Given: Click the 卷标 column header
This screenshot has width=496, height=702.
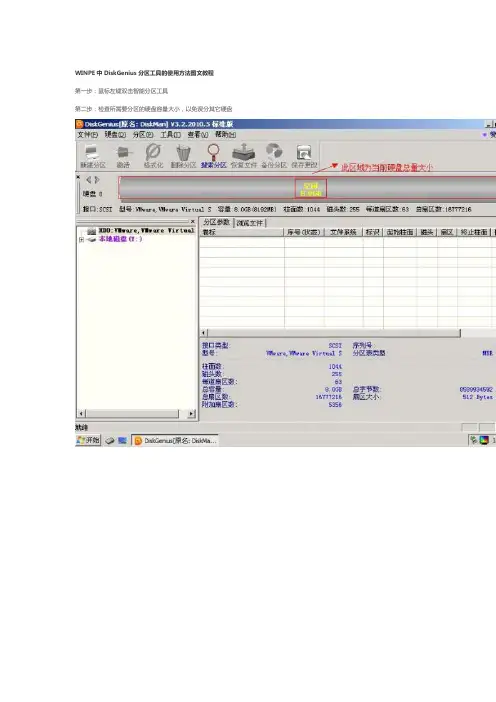Looking at the screenshot, I should [x=242, y=232].
